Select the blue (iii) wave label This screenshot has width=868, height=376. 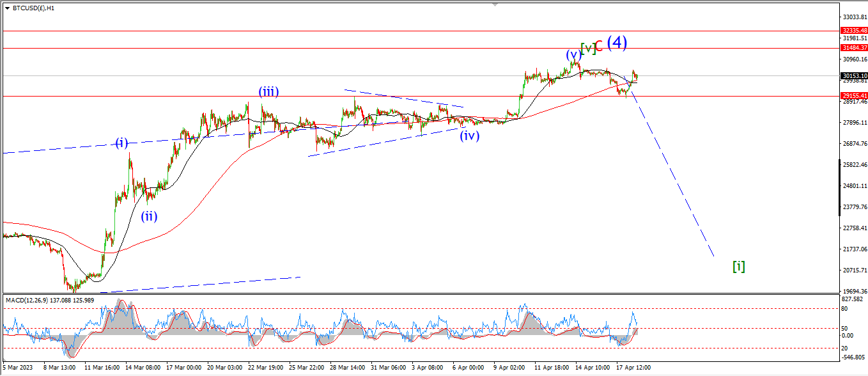(x=268, y=91)
